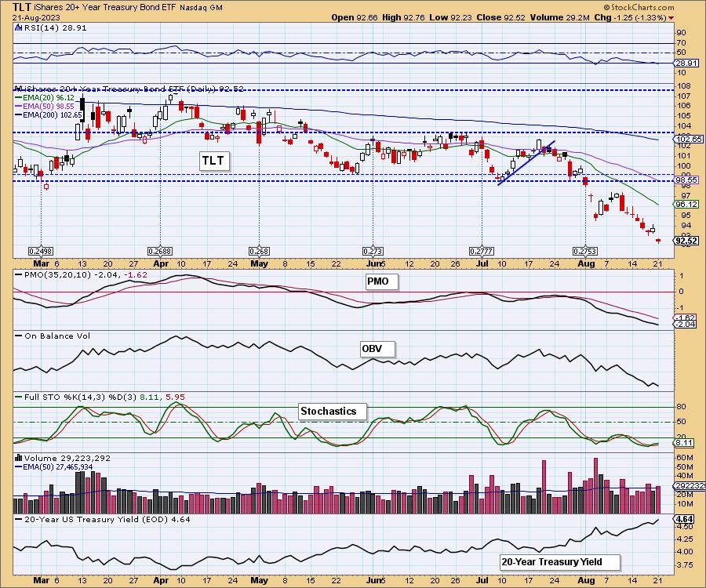Viewport: 706px width, 588px height.
Task: Click the small chart icon before RSI(14)
Action: click(18, 28)
